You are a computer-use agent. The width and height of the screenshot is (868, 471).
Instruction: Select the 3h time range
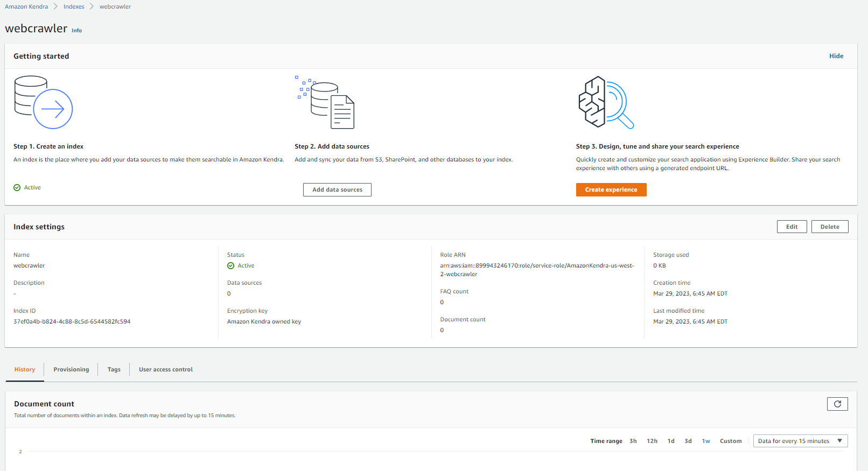[x=633, y=441]
